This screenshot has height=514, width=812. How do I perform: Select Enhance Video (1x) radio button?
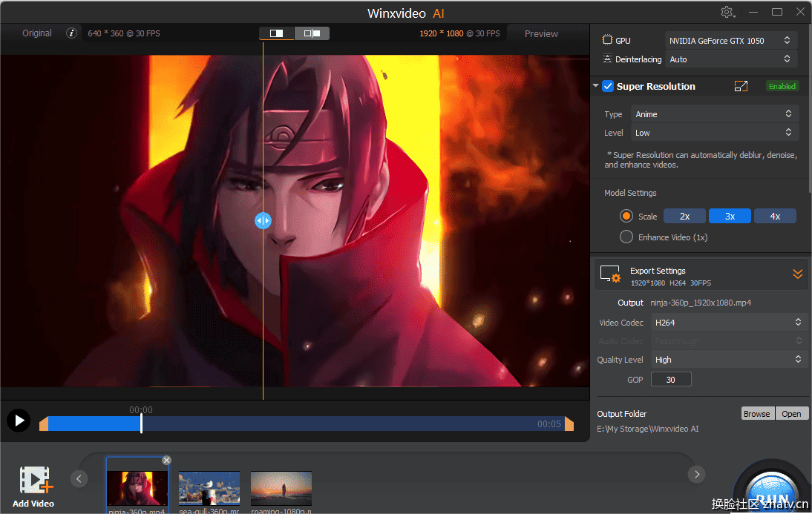[626, 237]
